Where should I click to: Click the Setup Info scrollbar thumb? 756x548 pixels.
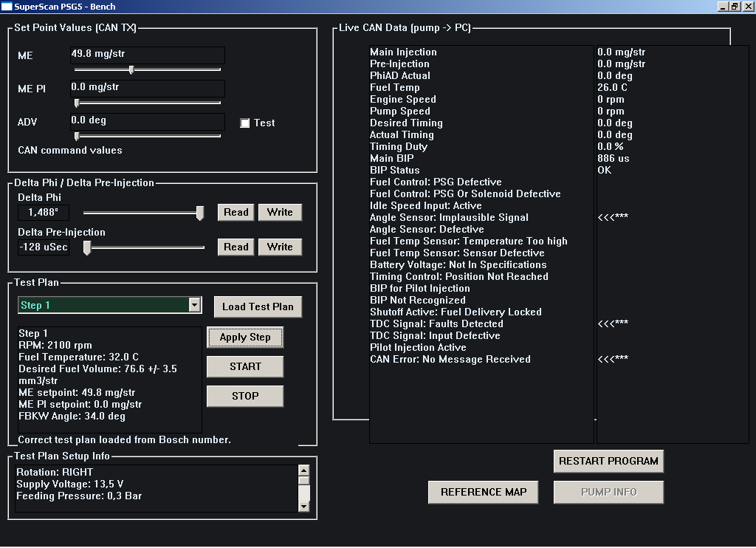click(303, 481)
